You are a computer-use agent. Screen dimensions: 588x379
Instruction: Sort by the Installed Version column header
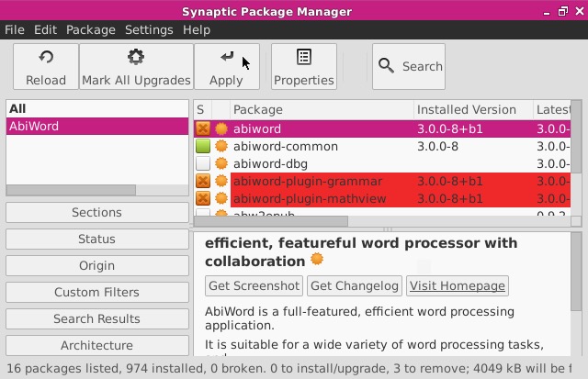467,109
